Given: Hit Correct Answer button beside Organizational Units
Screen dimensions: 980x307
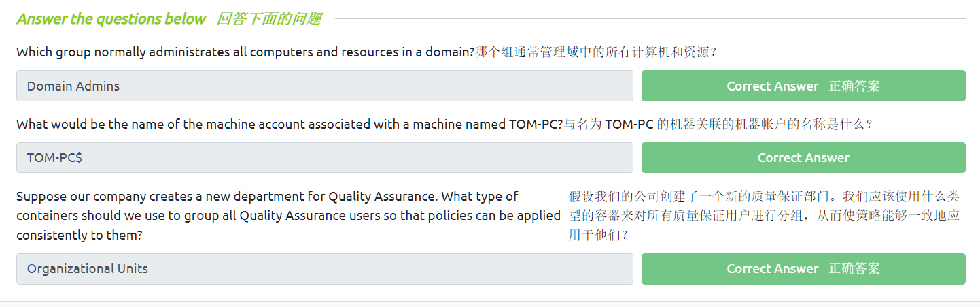Looking at the screenshot, I should click(803, 268).
